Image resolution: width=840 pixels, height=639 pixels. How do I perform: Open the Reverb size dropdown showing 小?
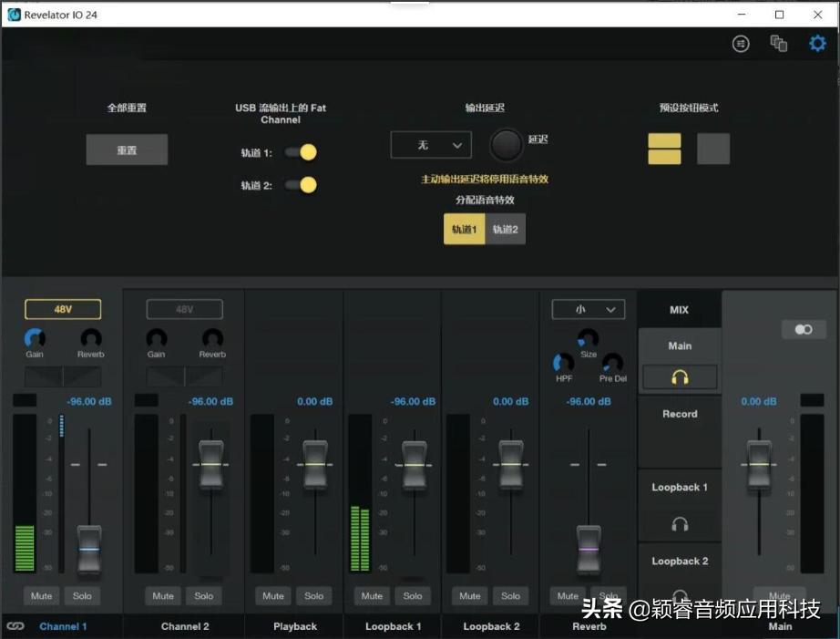(588, 309)
